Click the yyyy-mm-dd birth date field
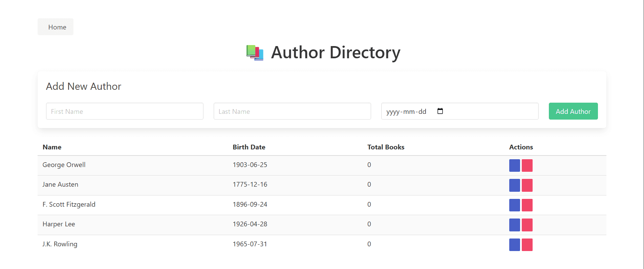The height and width of the screenshot is (269, 644). click(x=460, y=111)
